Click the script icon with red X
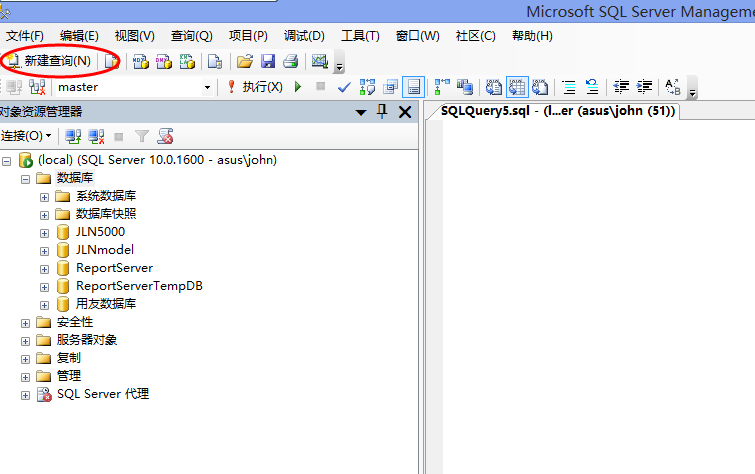 tap(165, 137)
